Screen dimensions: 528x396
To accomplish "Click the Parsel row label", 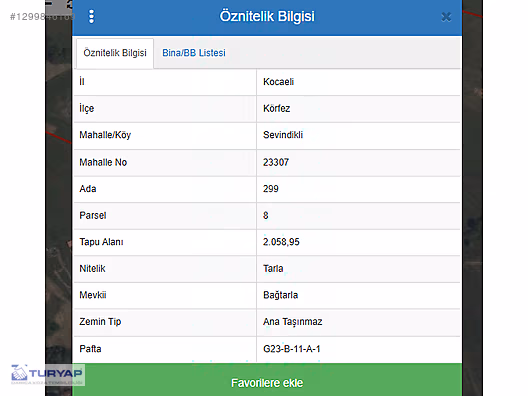I will click(93, 216).
